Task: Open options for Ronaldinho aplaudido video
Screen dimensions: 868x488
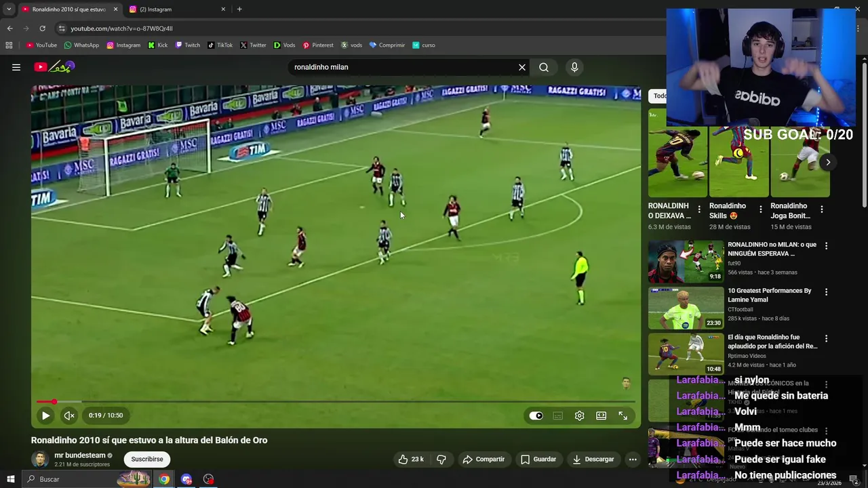Action: point(826,338)
